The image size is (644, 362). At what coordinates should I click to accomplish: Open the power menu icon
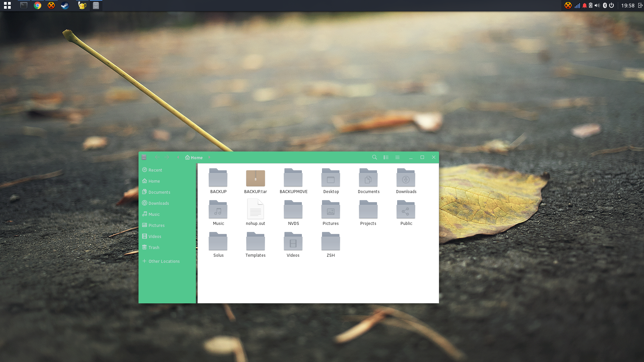(611, 5)
